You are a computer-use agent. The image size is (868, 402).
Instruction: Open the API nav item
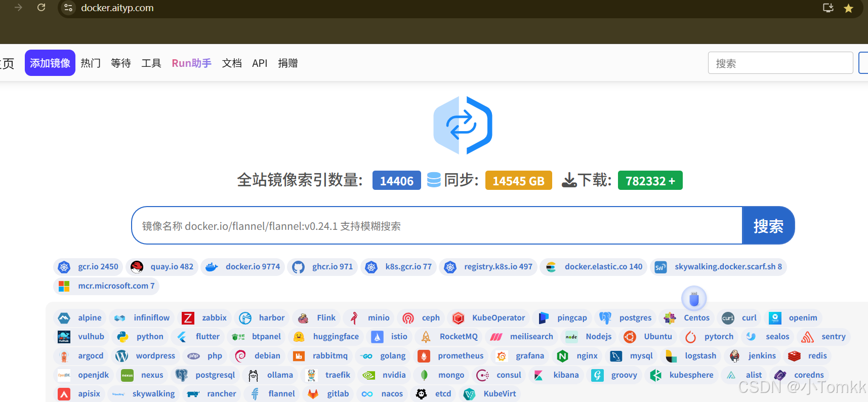pos(260,63)
